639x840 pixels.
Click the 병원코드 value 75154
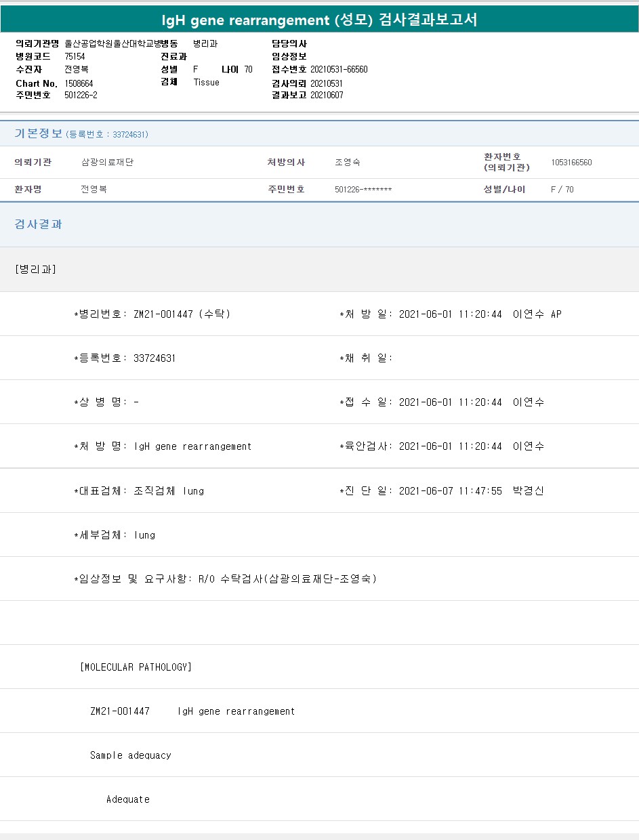click(75, 57)
